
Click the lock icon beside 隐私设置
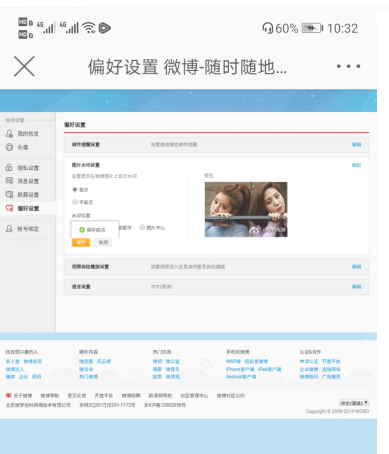9,167
